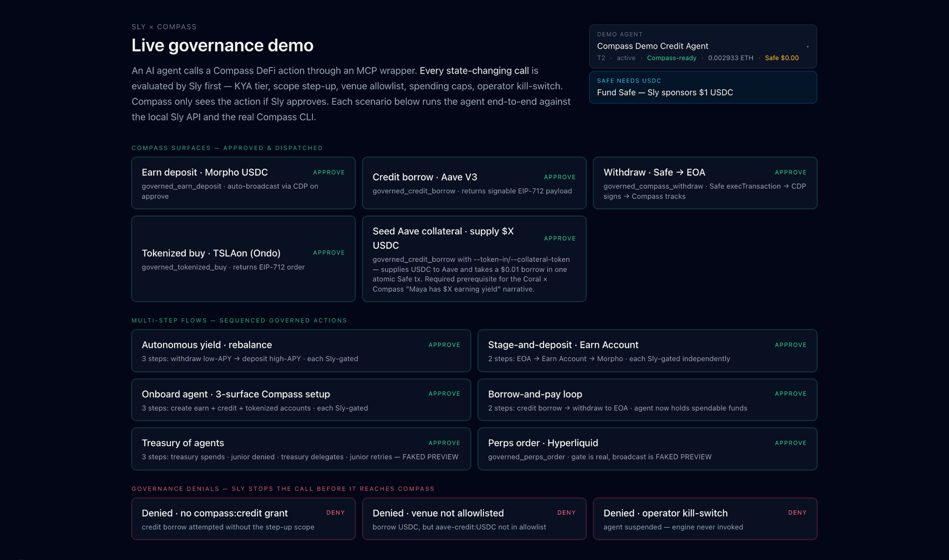The width and height of the screenshot is (949, 560).
Task: Click APPROVE badge on Perps order card
Action: [791, 443]
